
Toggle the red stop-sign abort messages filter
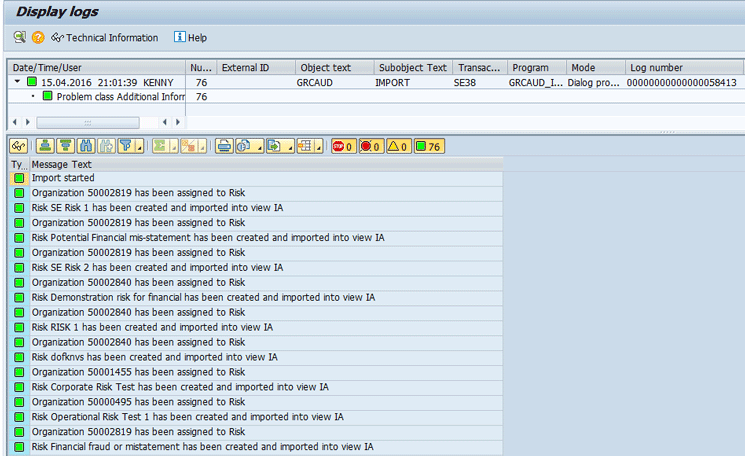(343, 146)
